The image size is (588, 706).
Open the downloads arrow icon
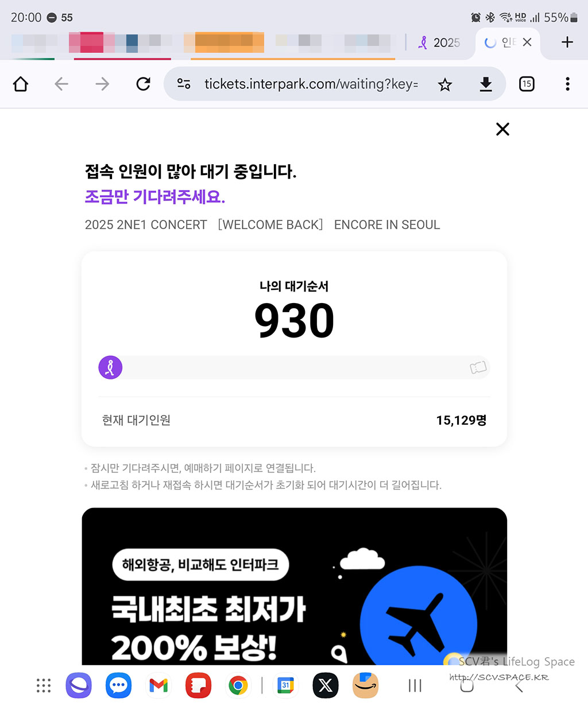coord(486,84)
